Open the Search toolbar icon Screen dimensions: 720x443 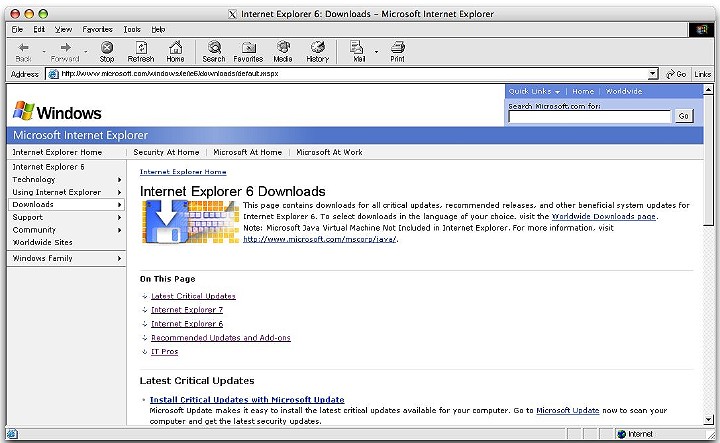click(x=214, y=47)
